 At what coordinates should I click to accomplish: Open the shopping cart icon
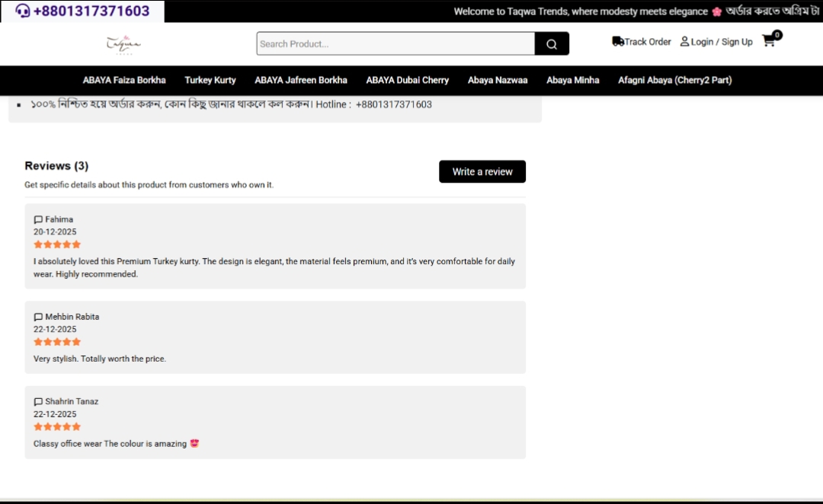tap(769, 41)
